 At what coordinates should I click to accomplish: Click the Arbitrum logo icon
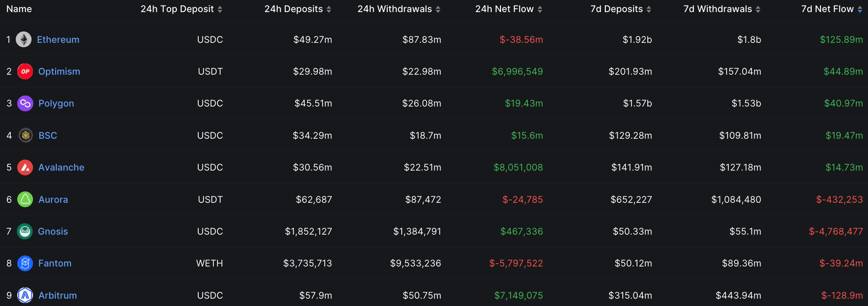(x=25, y=295)
